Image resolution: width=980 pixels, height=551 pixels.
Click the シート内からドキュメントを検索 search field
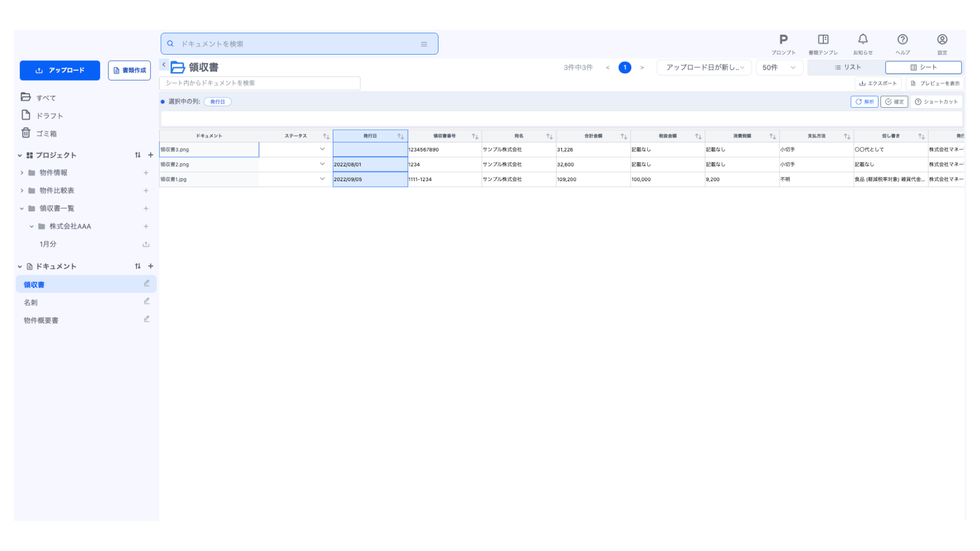260,83
